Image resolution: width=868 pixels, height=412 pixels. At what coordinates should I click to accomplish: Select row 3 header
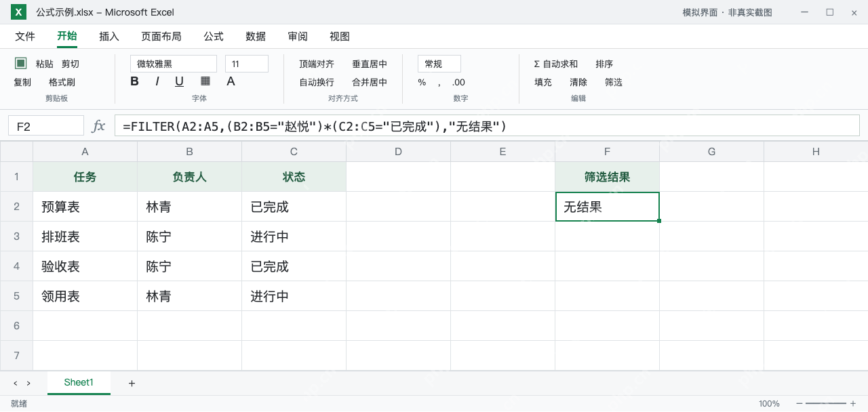click(x=16, y=236)
